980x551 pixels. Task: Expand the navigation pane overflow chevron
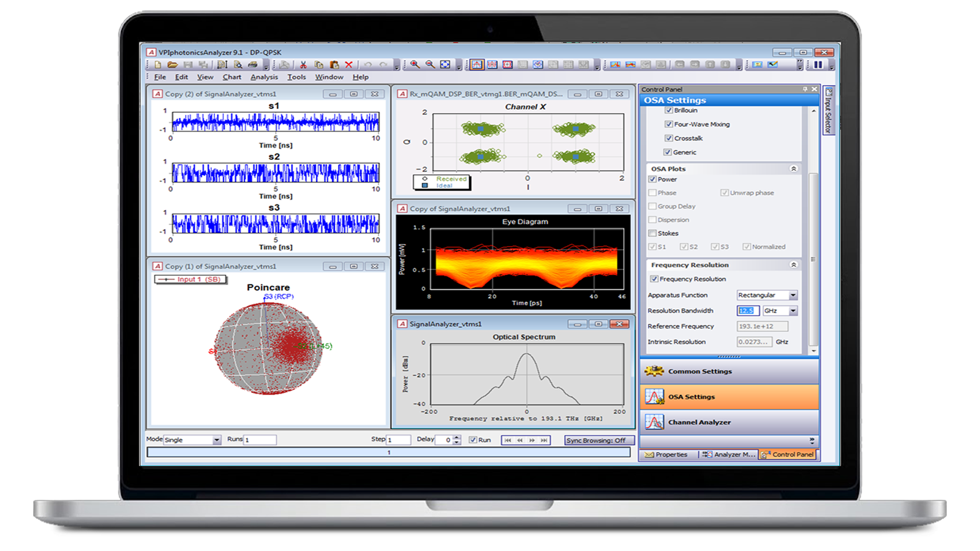click(x=812, y=440)
